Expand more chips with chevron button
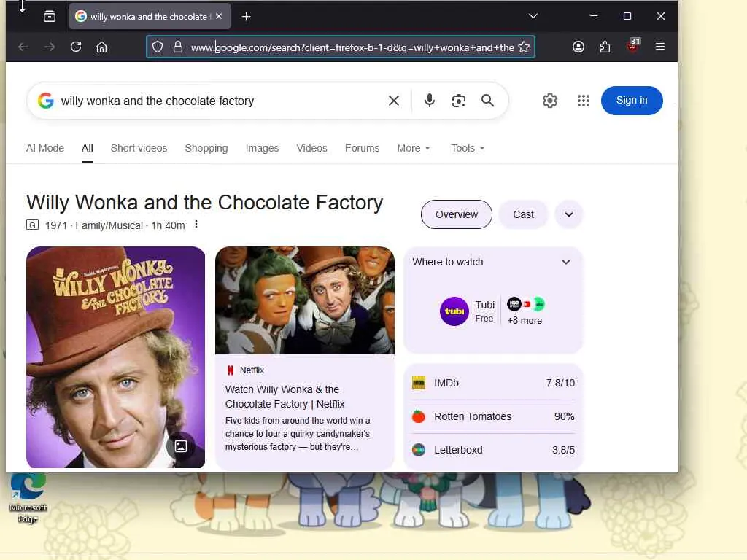The height and width of the screenshot is (560, 747). (569, 214)
